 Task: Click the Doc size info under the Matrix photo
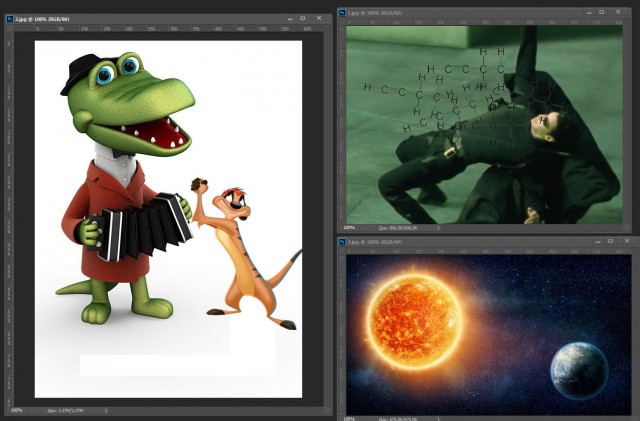click(x=398, y=228)
